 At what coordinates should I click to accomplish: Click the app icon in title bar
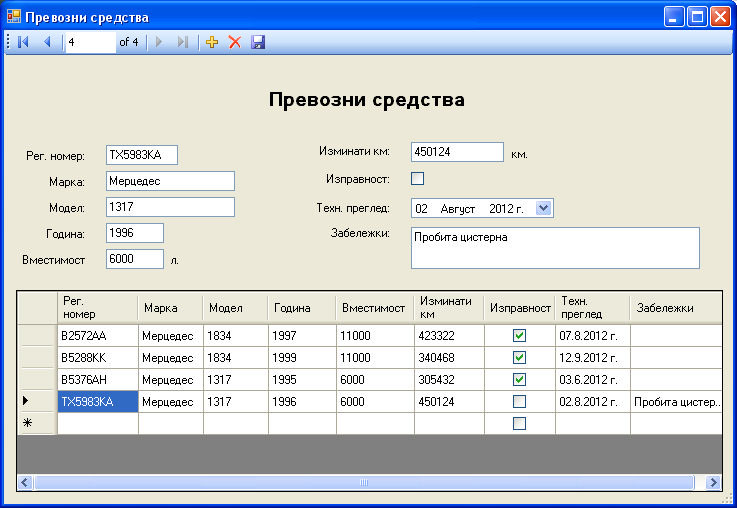coord(14,16)
